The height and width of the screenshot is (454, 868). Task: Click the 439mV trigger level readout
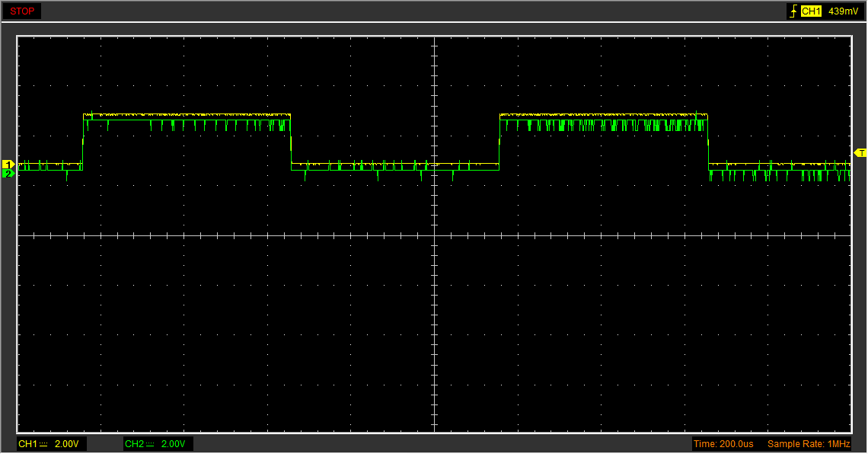[x=842, y=11]
